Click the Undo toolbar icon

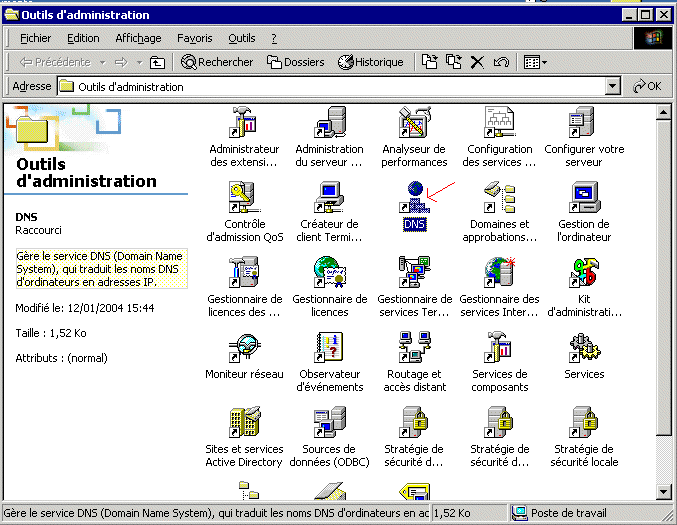click(501, 63)
